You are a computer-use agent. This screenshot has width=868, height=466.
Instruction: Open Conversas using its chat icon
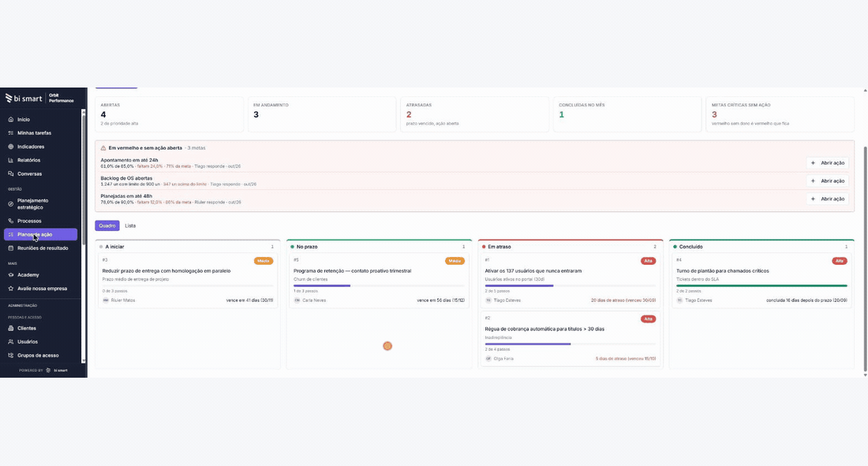click(x=10, y=173)
